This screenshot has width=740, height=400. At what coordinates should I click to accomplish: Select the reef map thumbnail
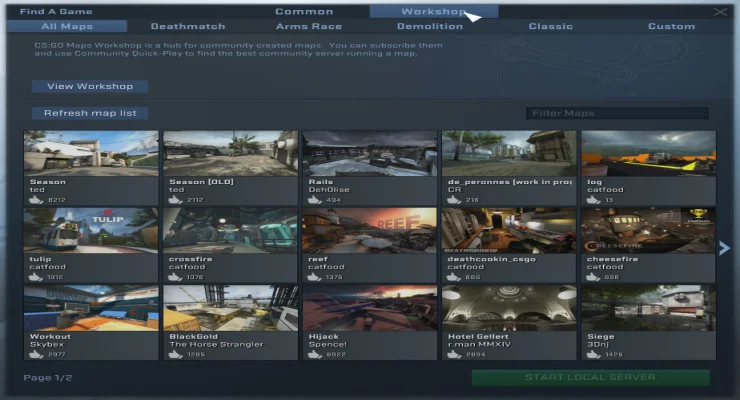coord(370,231)
